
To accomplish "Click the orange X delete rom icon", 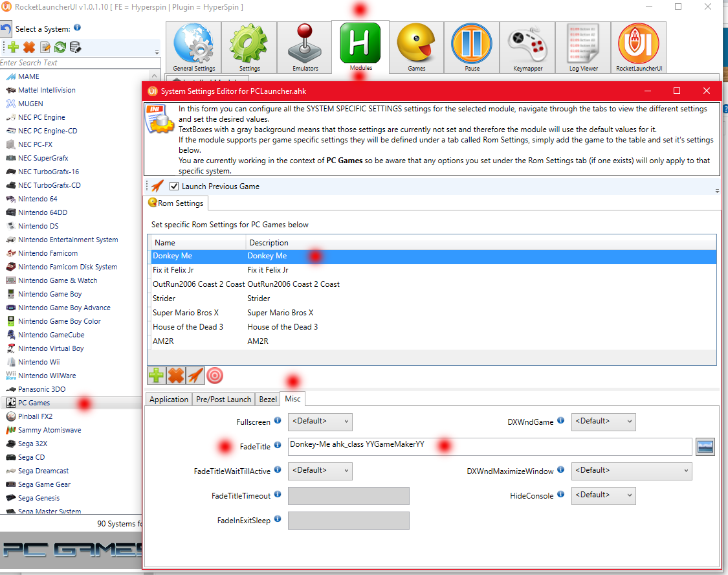I will click(x=176, y=375).
